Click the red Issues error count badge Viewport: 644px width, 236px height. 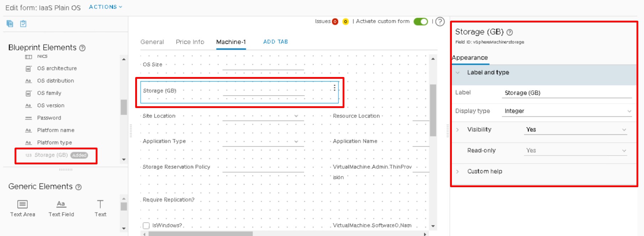pyautogui.click(x=335, y=22)
